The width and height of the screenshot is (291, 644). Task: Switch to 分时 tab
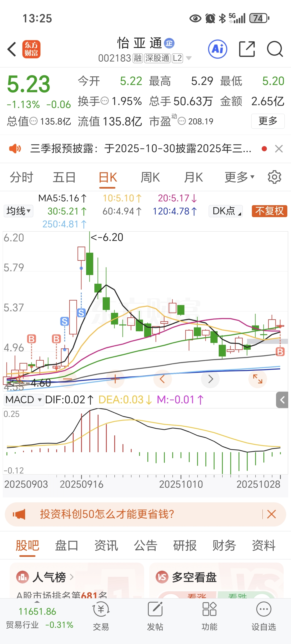pyautogui.click(x=21, y=178)
